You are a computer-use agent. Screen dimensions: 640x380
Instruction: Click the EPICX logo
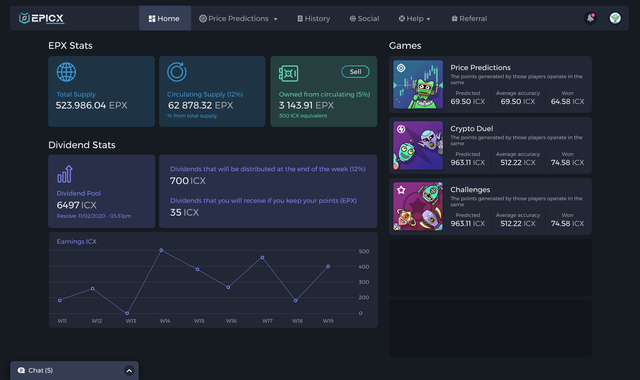[x=41, y=18]
